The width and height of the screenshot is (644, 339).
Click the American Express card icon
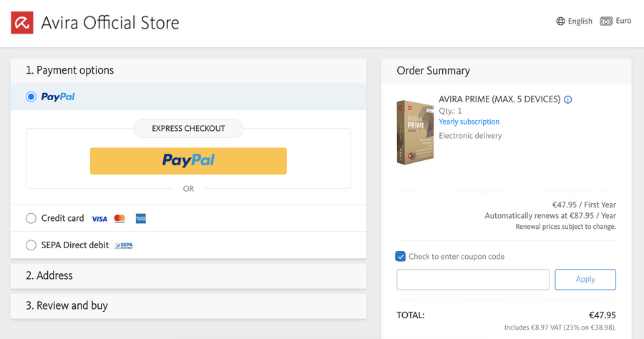pos(141,219)
